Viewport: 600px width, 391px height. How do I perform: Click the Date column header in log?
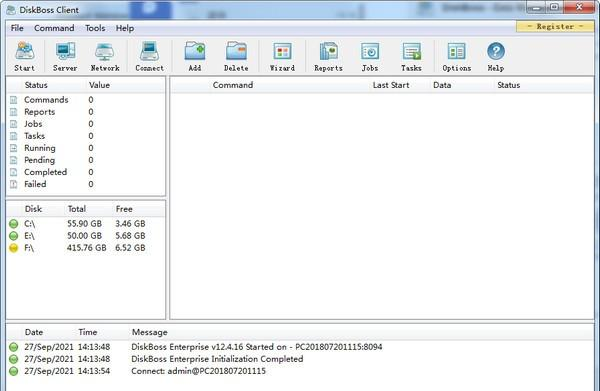pyautogui.click(x=34, y=332)
